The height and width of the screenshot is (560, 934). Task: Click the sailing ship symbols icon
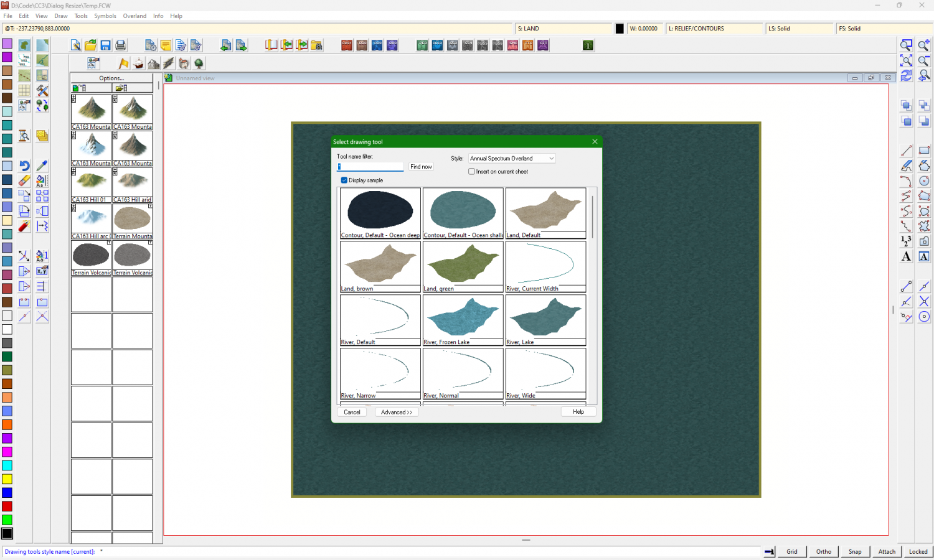tap(138, 63)
